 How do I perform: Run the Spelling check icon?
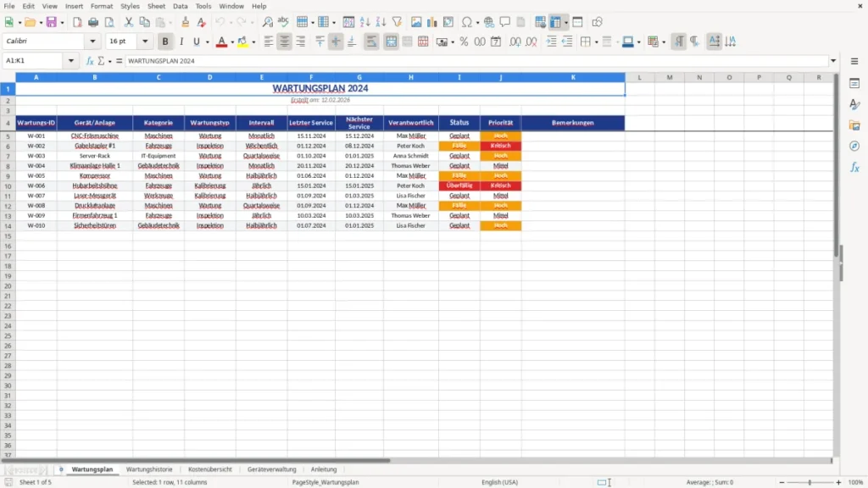[283, 22]
